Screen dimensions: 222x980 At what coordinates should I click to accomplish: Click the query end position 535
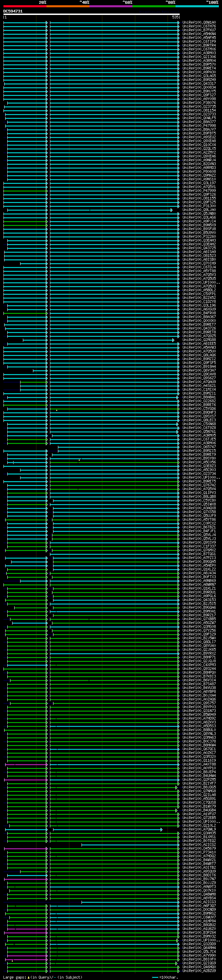pyautogui.click(x=175, y=17)
